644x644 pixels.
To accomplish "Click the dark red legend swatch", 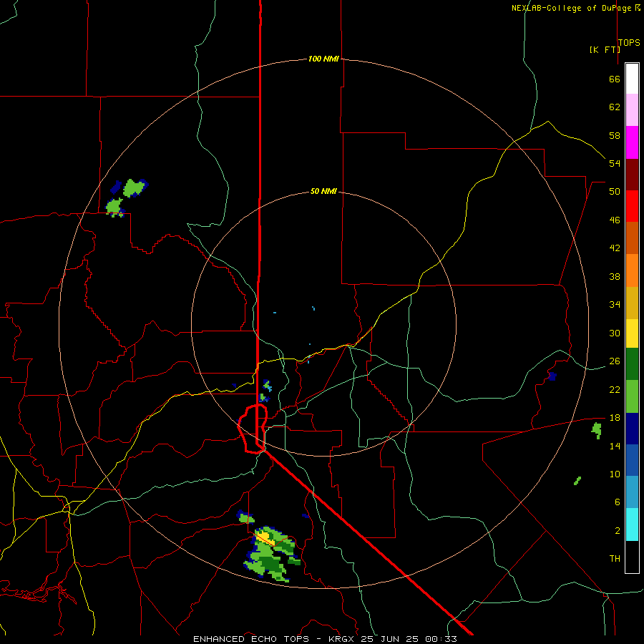I will [x=632, y=174].
